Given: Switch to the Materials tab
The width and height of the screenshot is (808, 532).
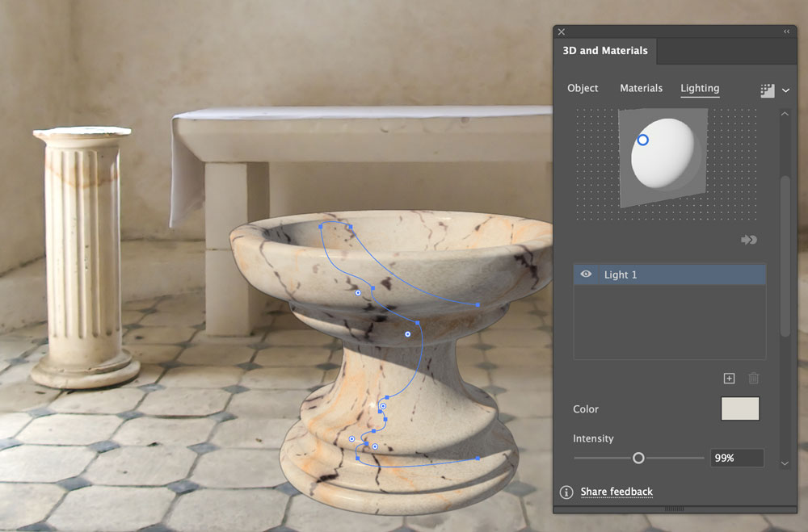Looking at the screenshot, I should click(x=641, y=88).
